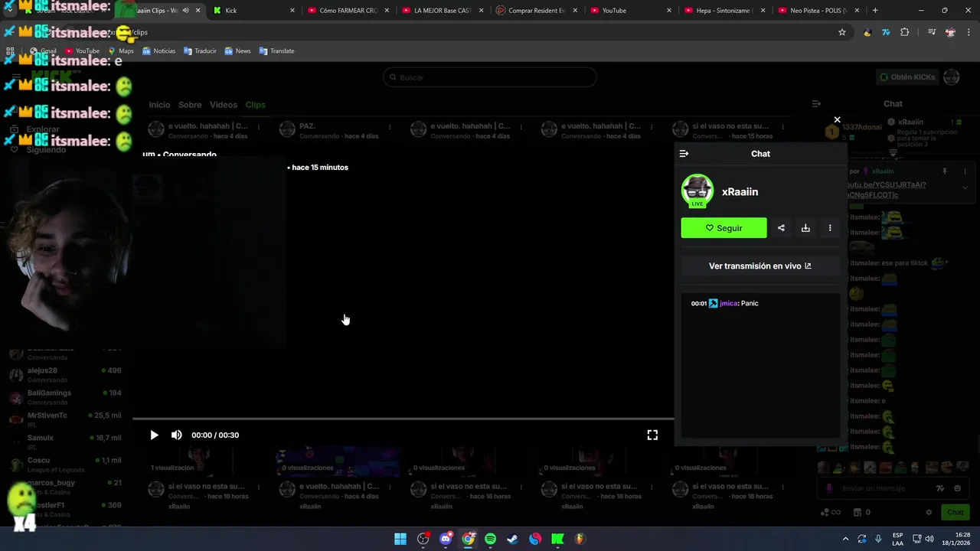Open Samulx channel in sidebar
980x551 pixels.
pos(65,442)
